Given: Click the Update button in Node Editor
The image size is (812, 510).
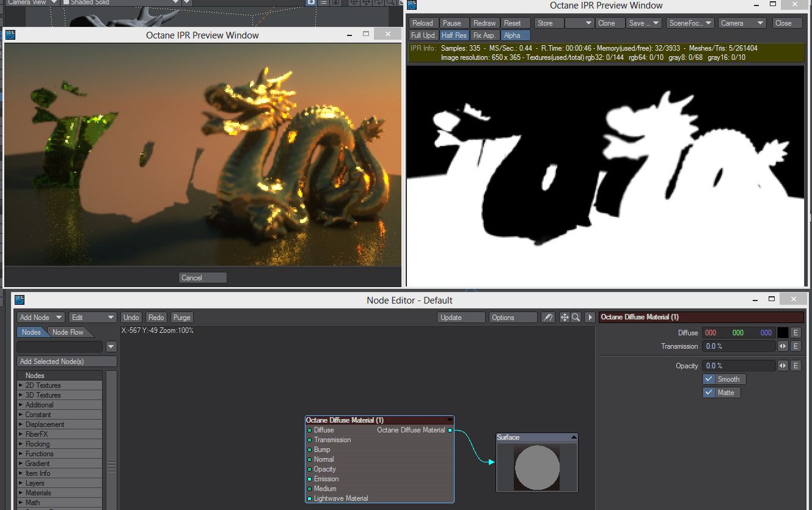Looking at the screenshot, I should pos(461,318).
